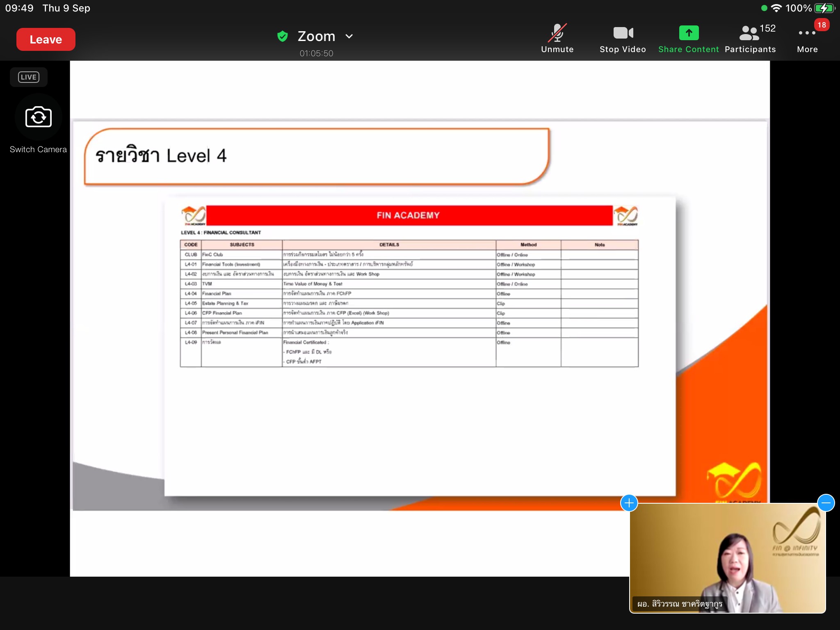Screen dimensions: 840x630
Task: Tap the 18 notification badge
Action: click(x=822, y=25)
